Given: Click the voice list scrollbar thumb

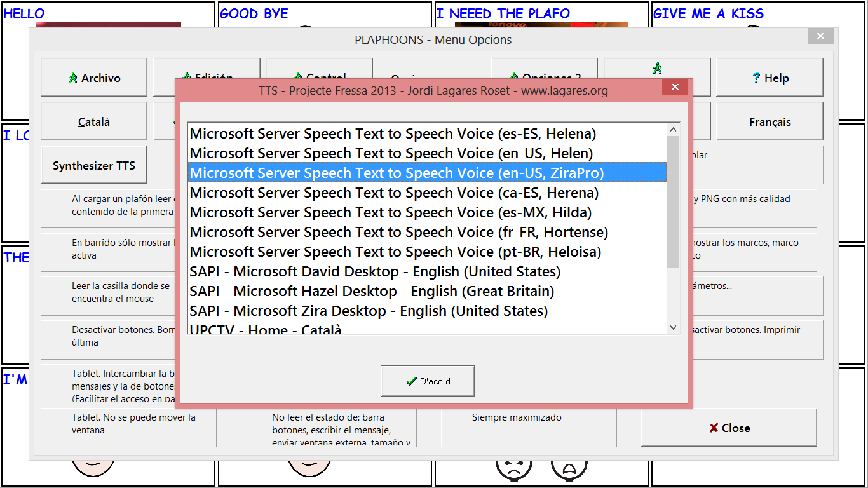Looking at the screenshot, I should point(674,201).
